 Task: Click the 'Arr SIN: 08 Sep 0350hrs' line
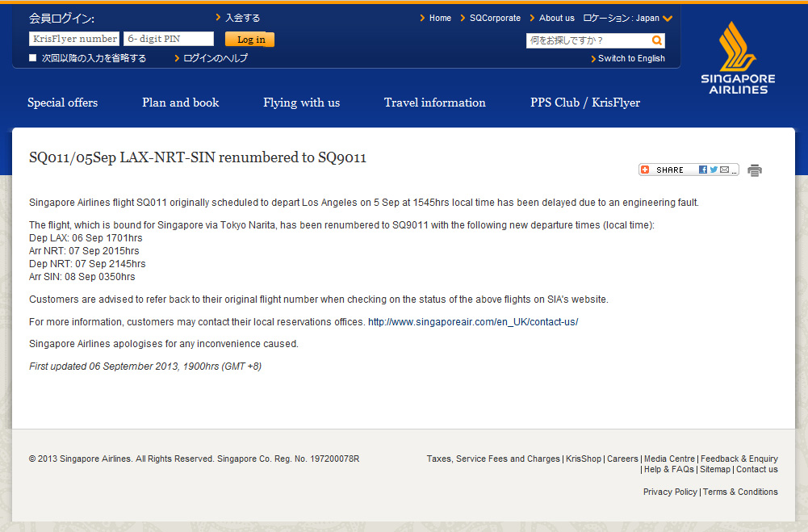(82, 276)
